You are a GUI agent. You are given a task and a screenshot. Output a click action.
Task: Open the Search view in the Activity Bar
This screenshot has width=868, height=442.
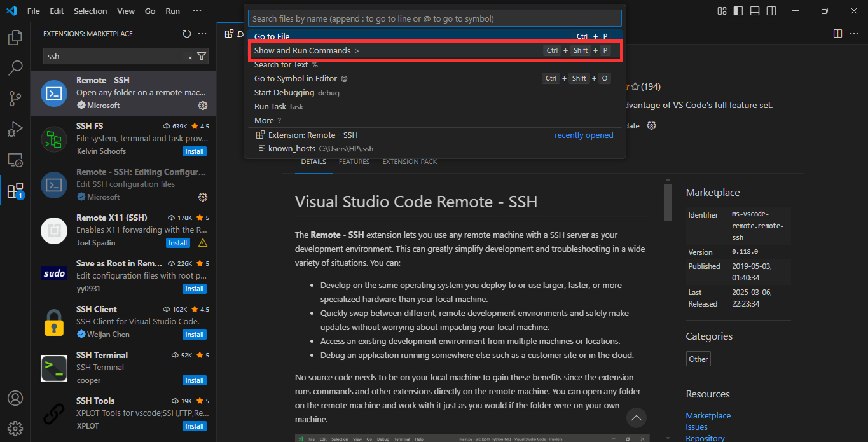tap(15, 67)
